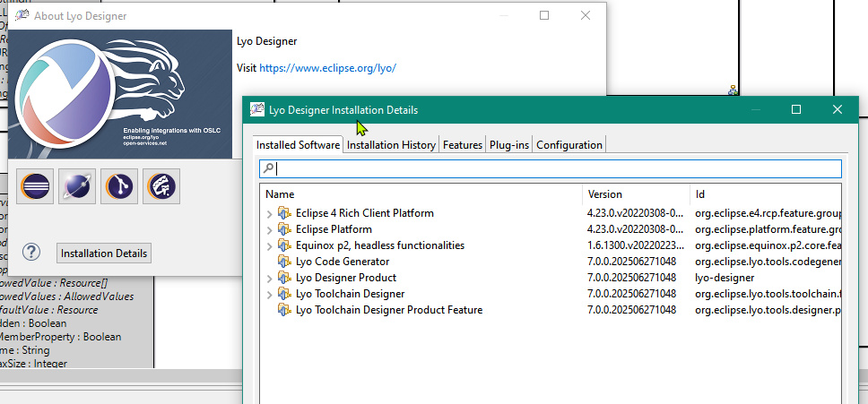868x404 pixels.
Task: Maximize the Installation Details window
Action: pos(796,109)
